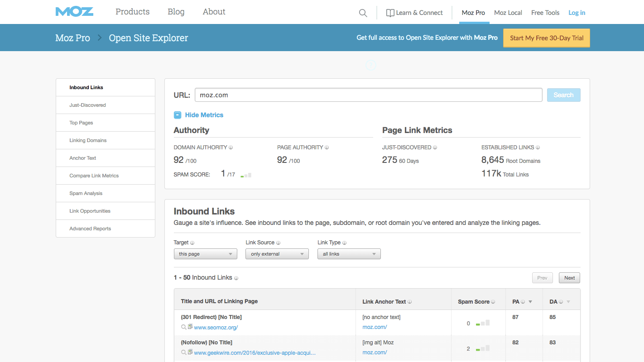Click the info icon next to Link Source
The width and height of the screenshot is (644, 362).
point(278,243)
